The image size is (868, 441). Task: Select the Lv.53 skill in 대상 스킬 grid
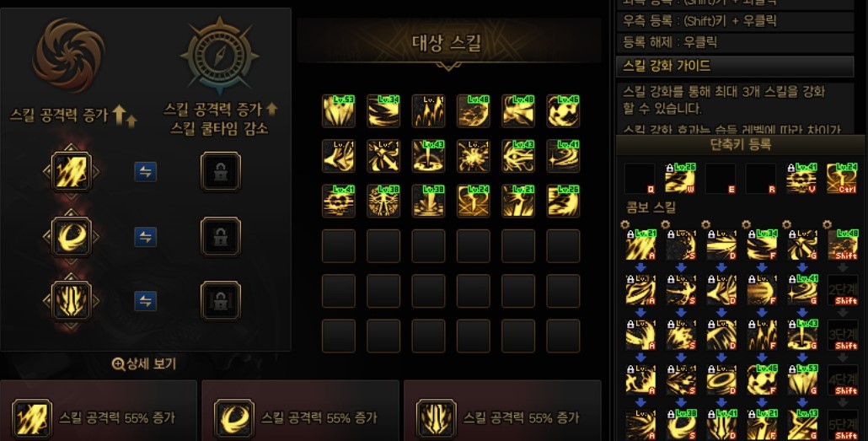(x=338, y=110)
